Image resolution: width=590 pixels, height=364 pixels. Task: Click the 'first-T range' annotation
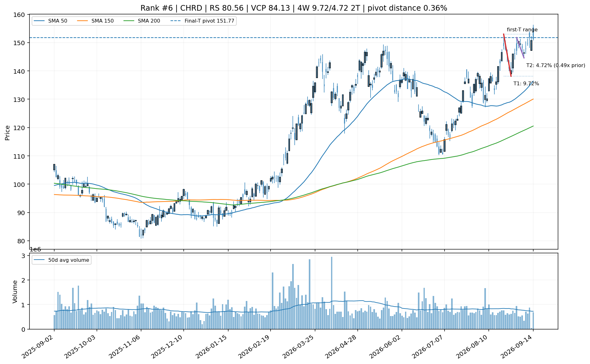(522, 30)
